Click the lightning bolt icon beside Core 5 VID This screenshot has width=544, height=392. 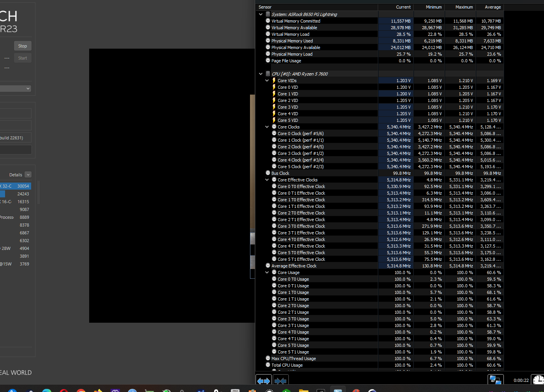pyautogui.click(x=274, y=120)
